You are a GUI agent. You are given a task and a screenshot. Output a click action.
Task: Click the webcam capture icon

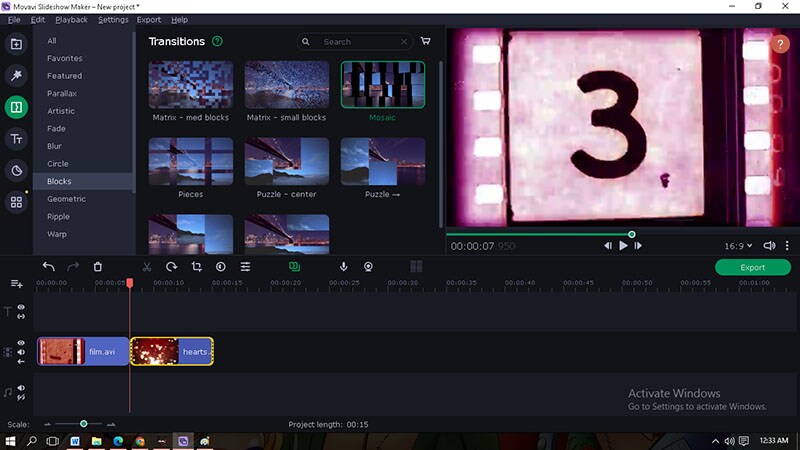[x=368, y=266]
